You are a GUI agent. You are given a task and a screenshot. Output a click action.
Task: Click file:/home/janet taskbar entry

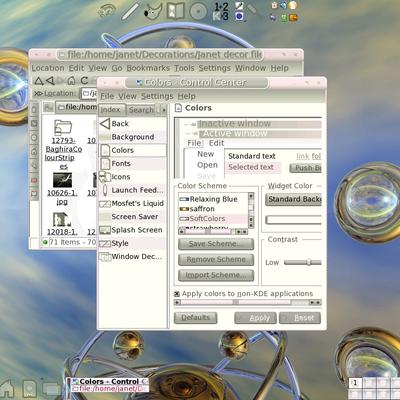coord(110,389)
